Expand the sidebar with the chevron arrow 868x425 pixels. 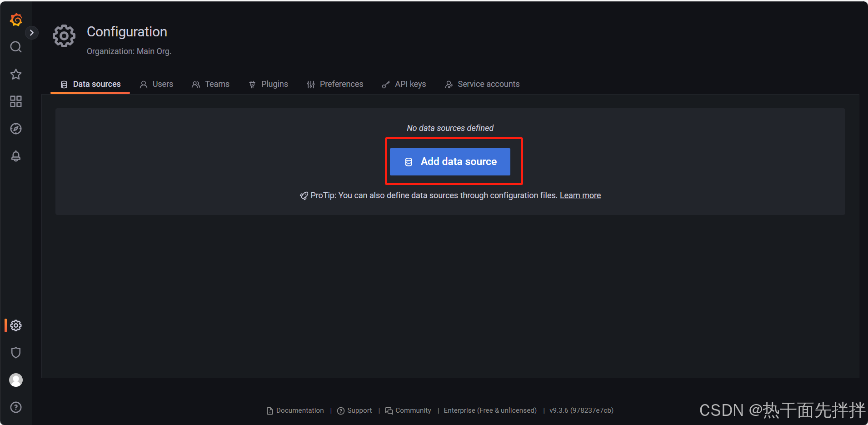pos(31,33)
